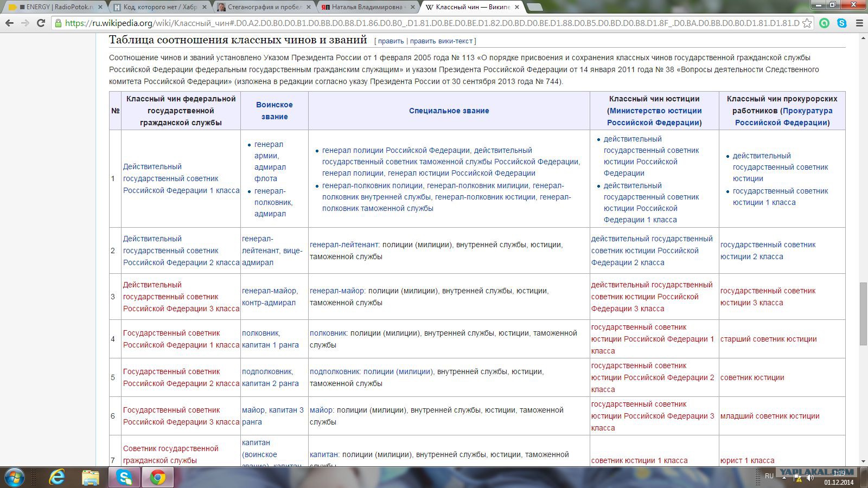Open 'старший советник юстиции' red link
The width and height of the screenshot is (868, 488).
click(768, 339)
